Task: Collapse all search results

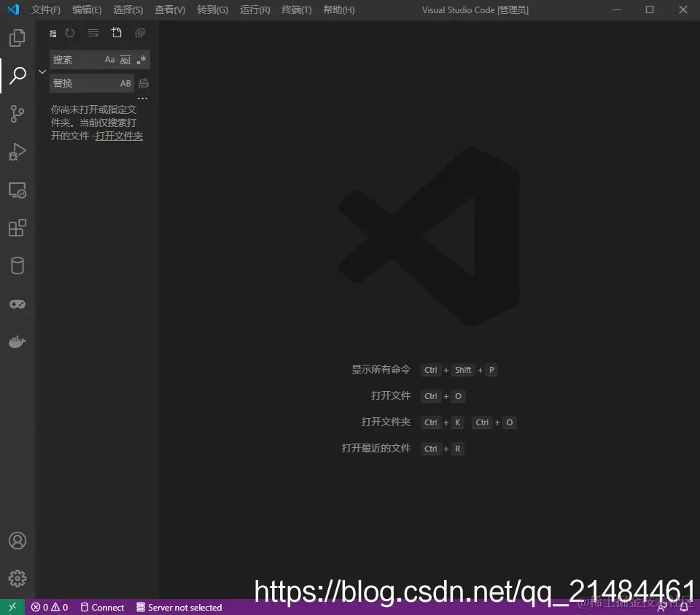Action: (140, 33)
